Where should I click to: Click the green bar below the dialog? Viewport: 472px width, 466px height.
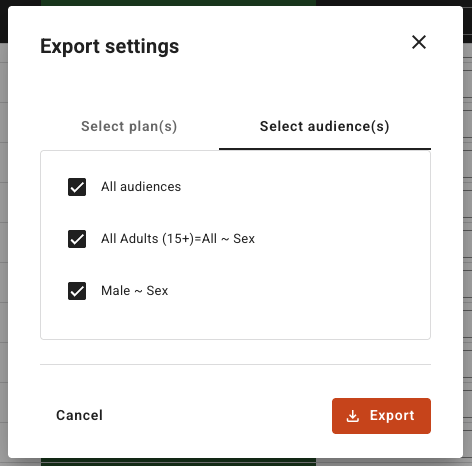click(178, 462)
